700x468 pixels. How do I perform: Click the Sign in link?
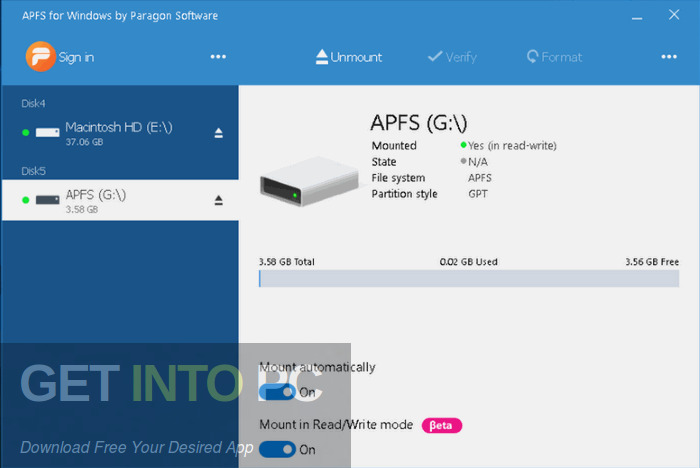[76, 57]
